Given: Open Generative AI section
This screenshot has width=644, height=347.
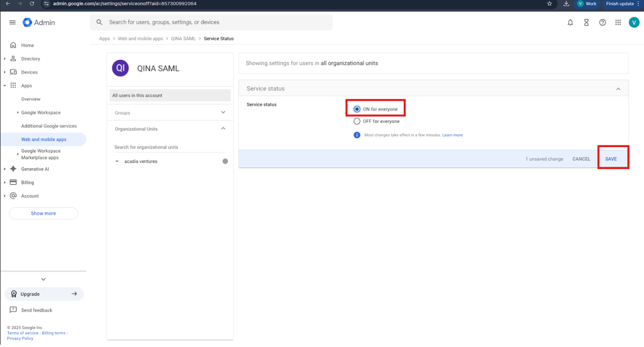Looking at the screenshot, I should 35,169.
